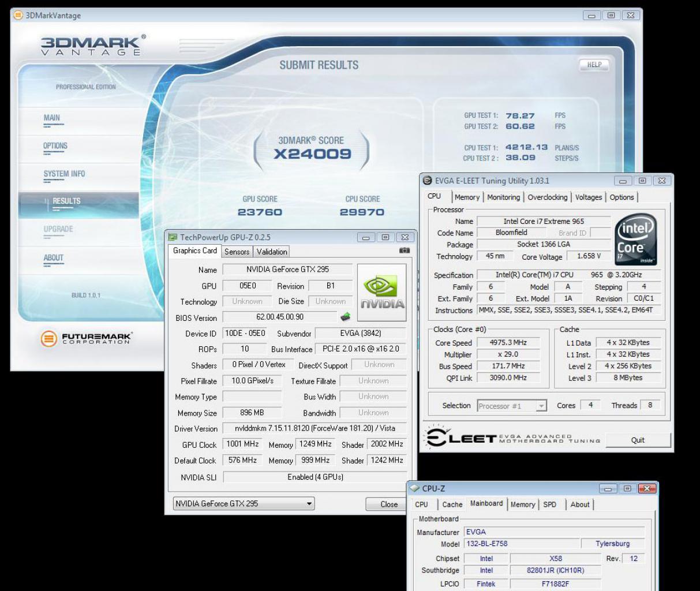
Task: Open the GPU selection dropdown in GPU-Z
Action: 244,504
